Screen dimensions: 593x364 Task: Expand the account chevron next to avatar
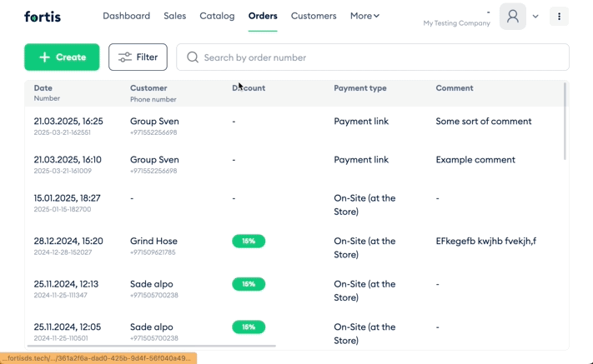535,16
